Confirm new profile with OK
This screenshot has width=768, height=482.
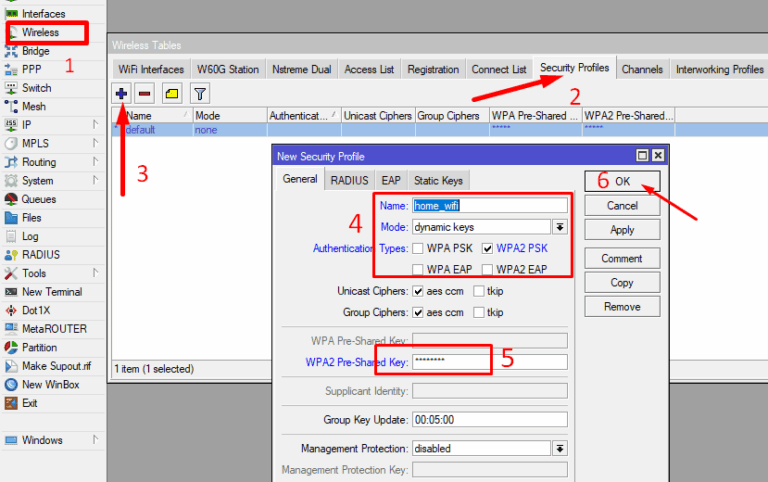point(622,181)
